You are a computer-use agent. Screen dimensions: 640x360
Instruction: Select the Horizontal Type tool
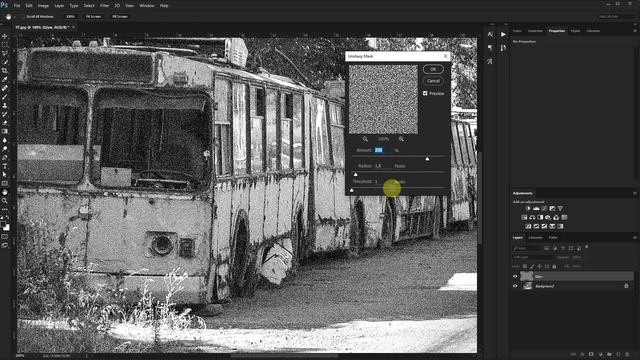coord(5,166)
